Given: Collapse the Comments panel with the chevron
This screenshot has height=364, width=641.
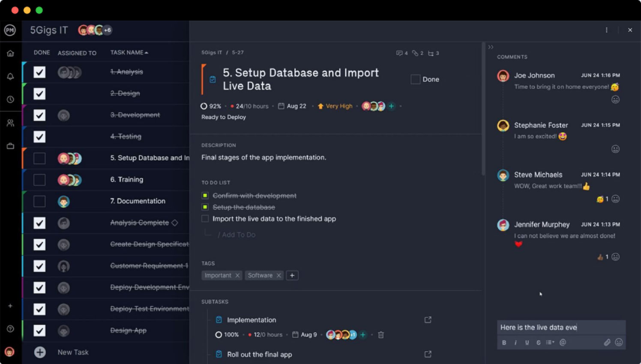Looking at the screenshot, I should click(x=490, y=47).
